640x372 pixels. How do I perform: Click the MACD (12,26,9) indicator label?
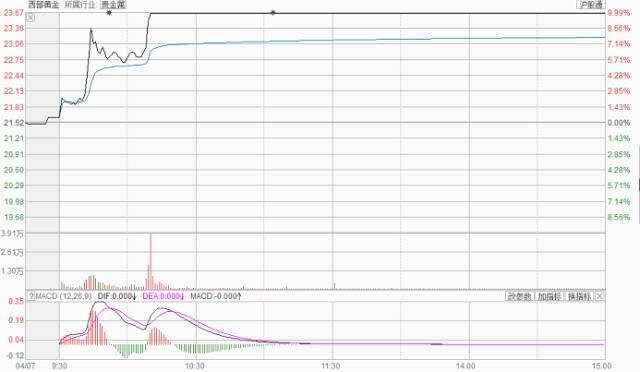(x=64, y=296)
